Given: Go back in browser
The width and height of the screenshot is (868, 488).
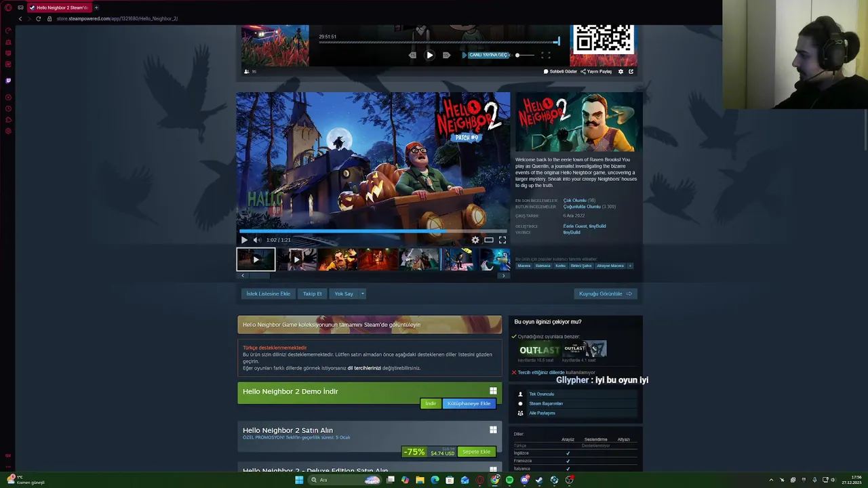Looking at the screenshot, I should pos(20,18).
